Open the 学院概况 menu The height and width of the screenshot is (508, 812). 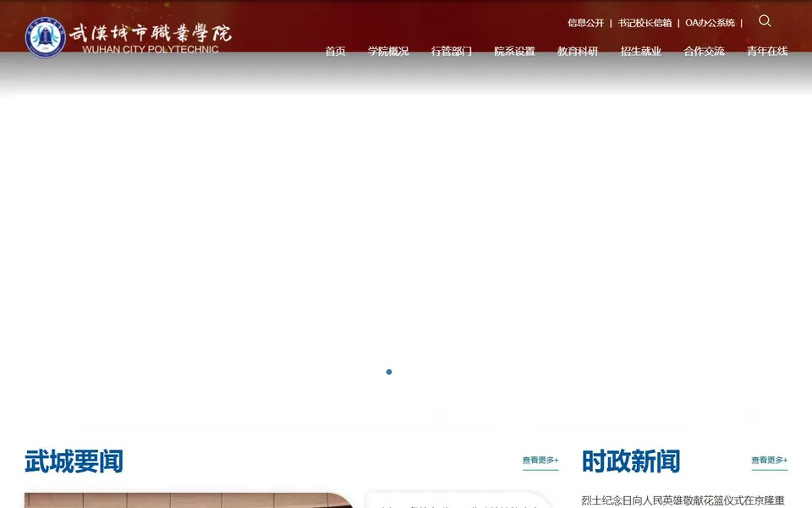tap(388, 51)
